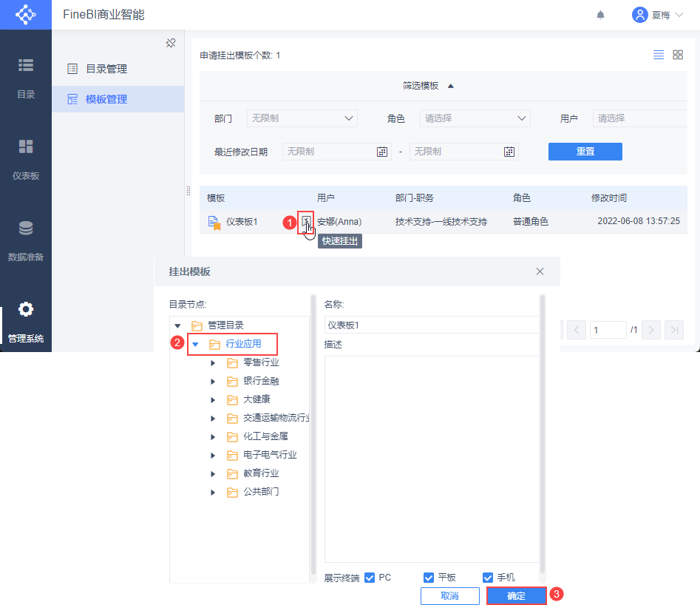Open calendar for end modified date
The height and width of the screenshot is (605, 700).
pyautogui.click(x=509, y=152)
